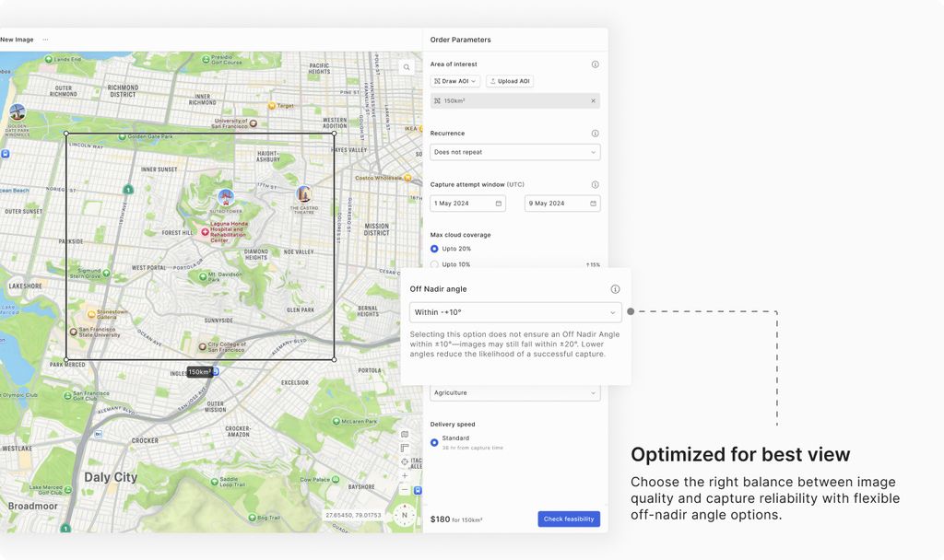944x560 pixels.
Task: Open the three-dot menu beside New Image
Action: [x=45, y=40]
